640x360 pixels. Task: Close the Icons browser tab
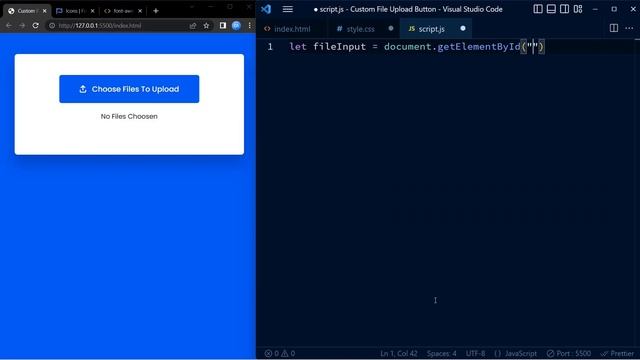tap(92, 11)
